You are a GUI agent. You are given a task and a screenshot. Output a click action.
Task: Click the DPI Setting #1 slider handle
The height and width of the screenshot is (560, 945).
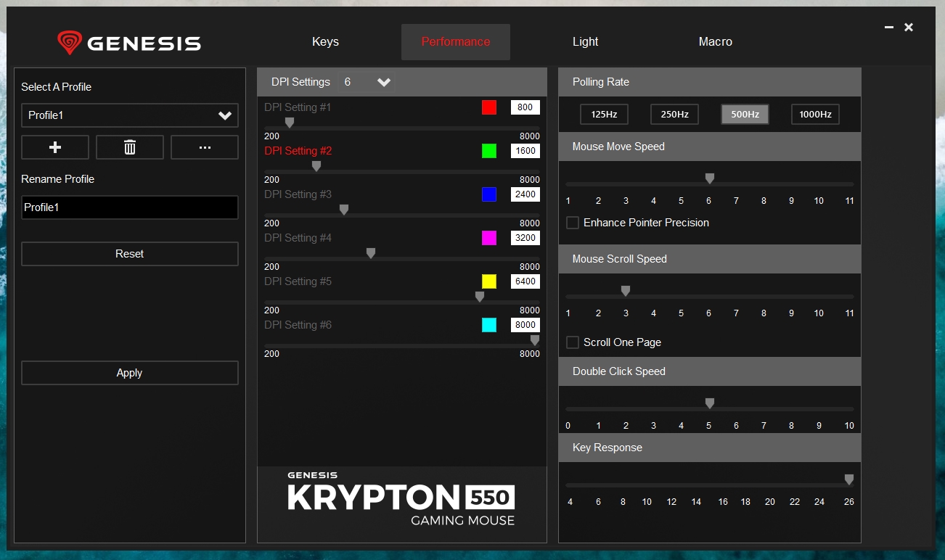pyautogui.click(x=290, y=123)
